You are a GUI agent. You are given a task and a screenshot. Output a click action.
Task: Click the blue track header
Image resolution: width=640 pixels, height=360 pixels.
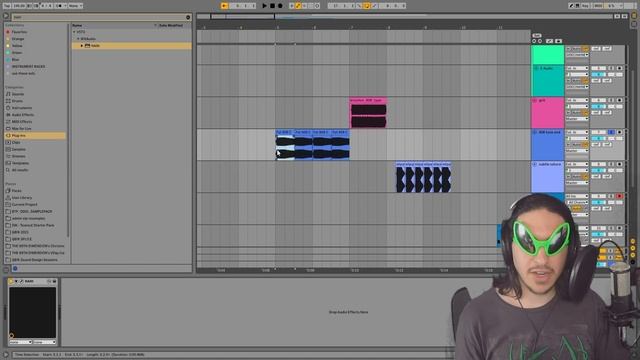point(547,144)
